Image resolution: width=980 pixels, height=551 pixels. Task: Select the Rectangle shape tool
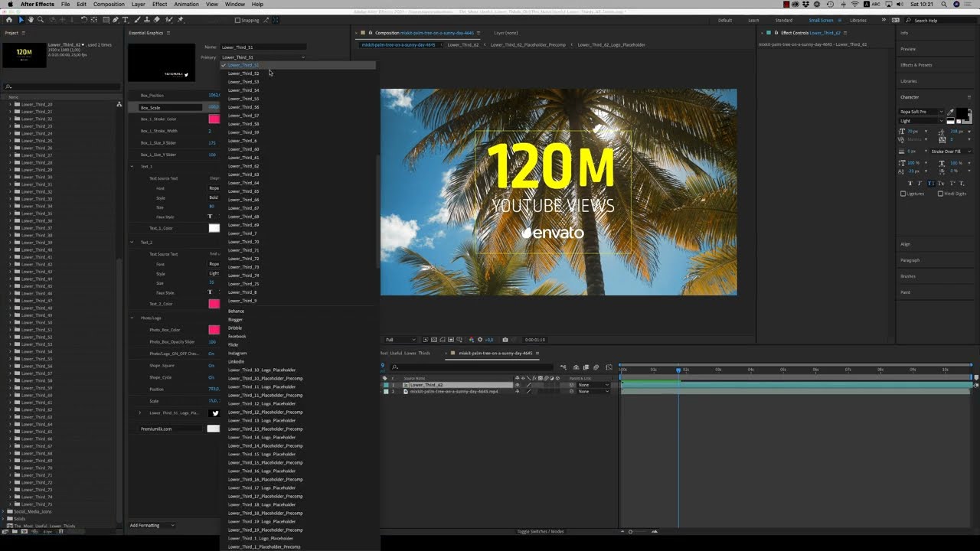[x=106, y=20]
